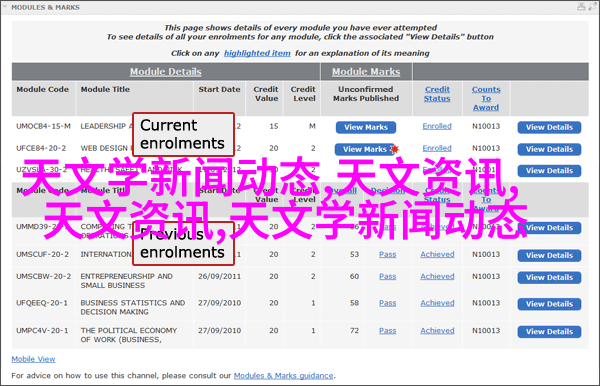Click the Credit Status column link in top table
600x386 pixels.
(x=437, y=94)
